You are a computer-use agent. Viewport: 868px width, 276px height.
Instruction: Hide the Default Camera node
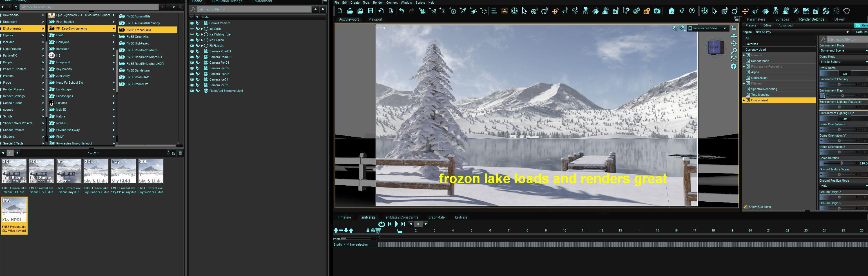[192, 23]
